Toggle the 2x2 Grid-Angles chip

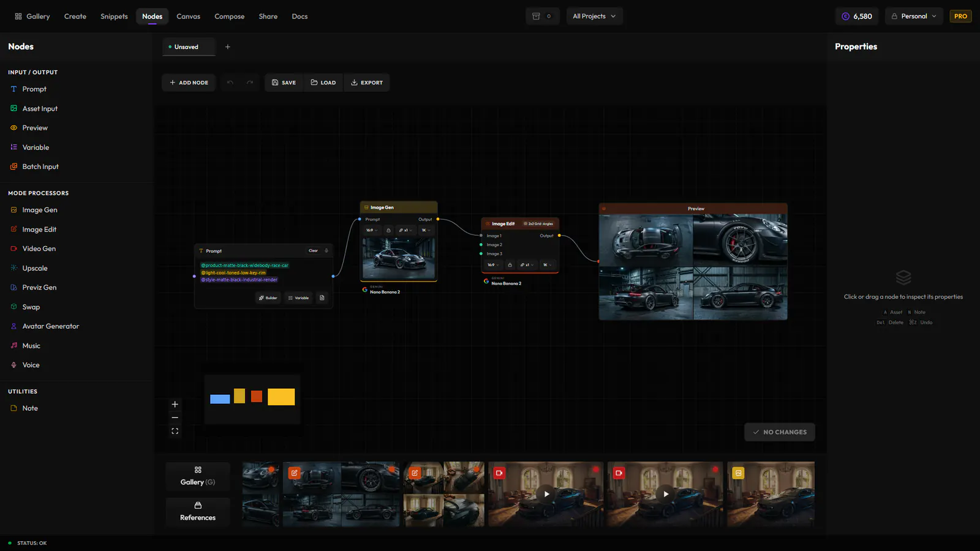click(x=538, y=224)
